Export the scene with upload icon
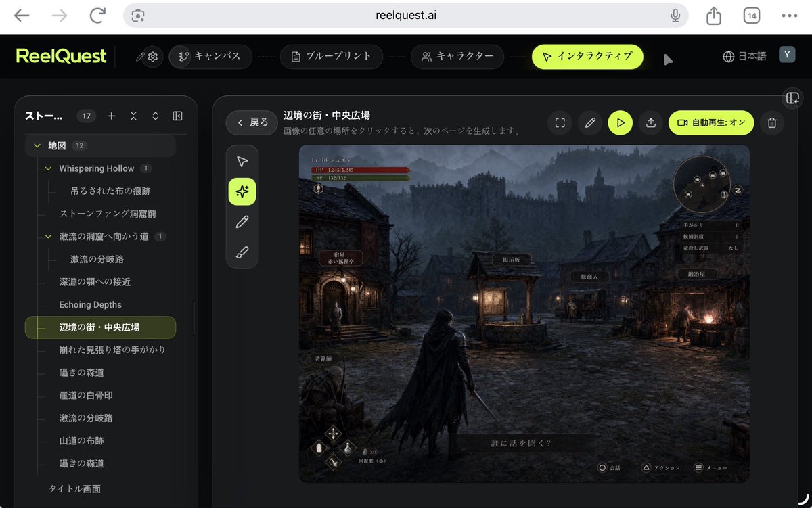Image resolution: width=812 pixels, height=508 pixels. tap(651, 123)
